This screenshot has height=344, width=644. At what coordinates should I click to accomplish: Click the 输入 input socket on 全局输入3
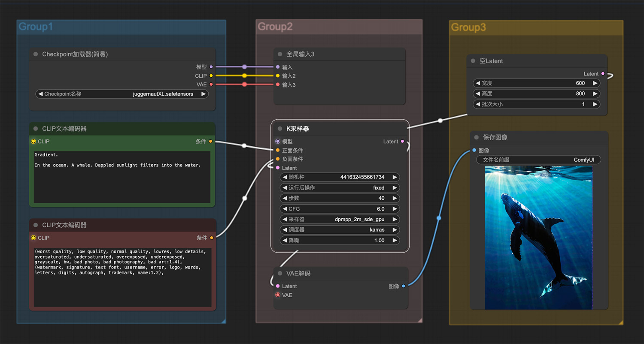tap(278, 67)
